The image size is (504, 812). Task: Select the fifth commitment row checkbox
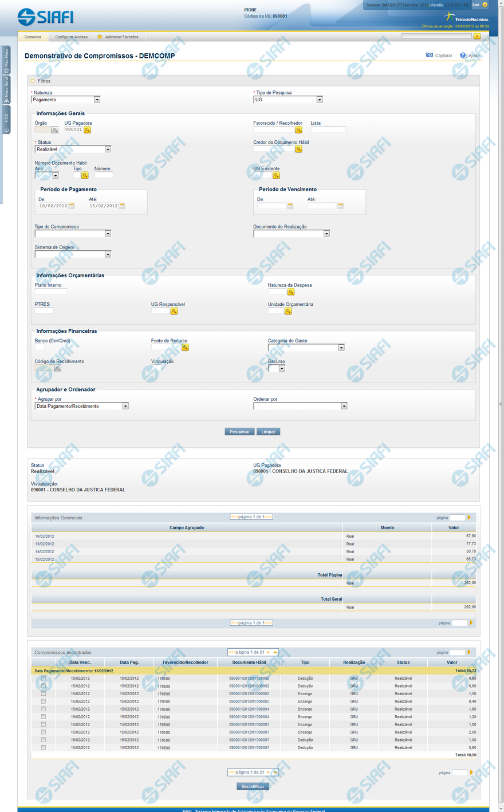click(43, 709)
